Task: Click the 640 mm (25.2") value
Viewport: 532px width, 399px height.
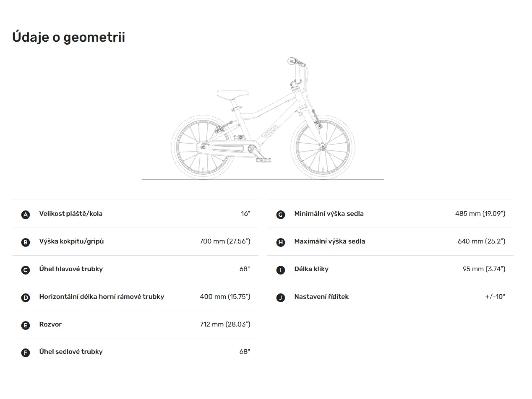Action: pos(481,241)
